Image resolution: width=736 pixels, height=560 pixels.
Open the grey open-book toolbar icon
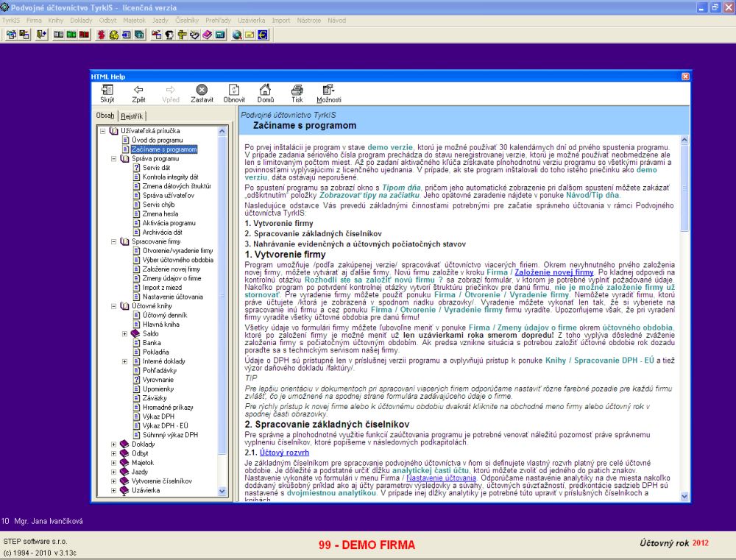tap(59, 35)
